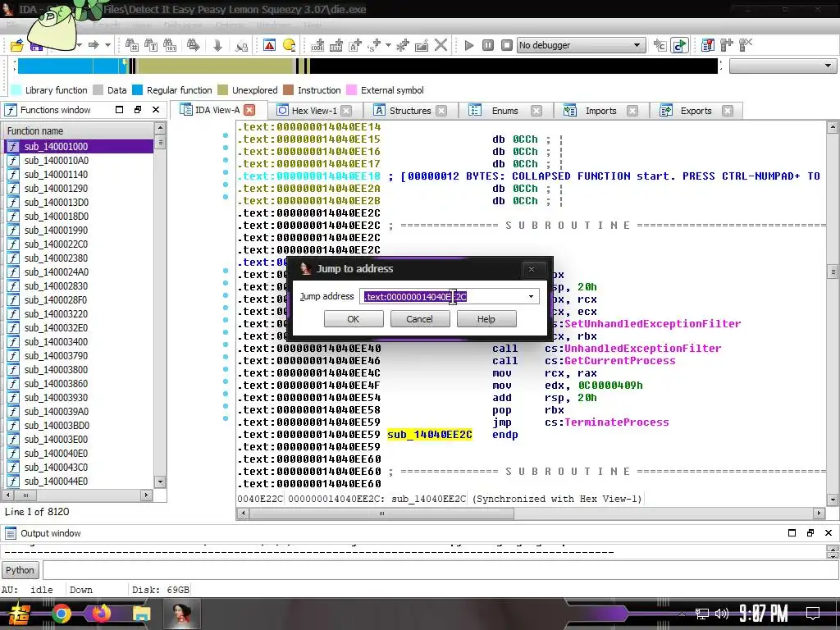
Task: Click the pencil edit toolbar icon
Action: point(422,45)
